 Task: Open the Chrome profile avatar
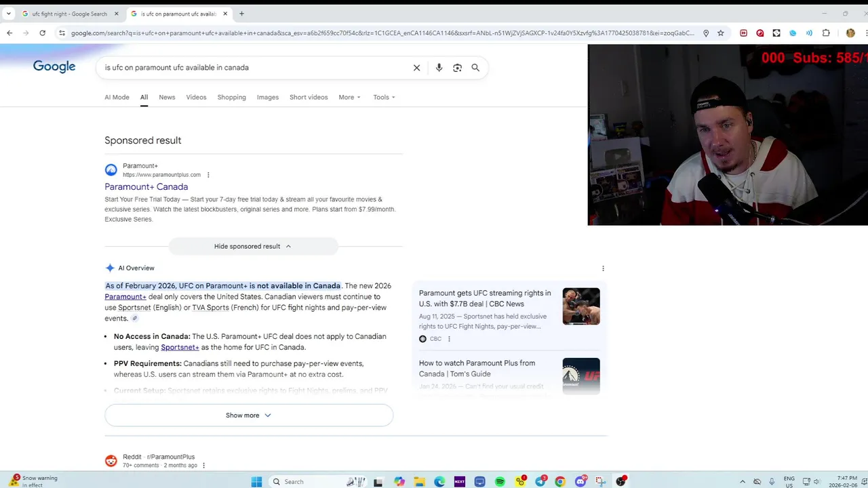pos(850,33)
